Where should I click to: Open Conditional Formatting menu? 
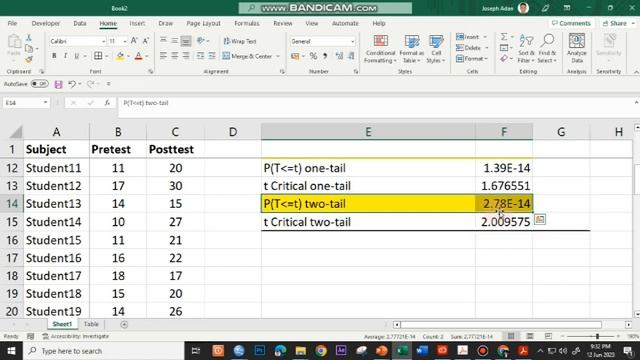[x=380, y=49]
